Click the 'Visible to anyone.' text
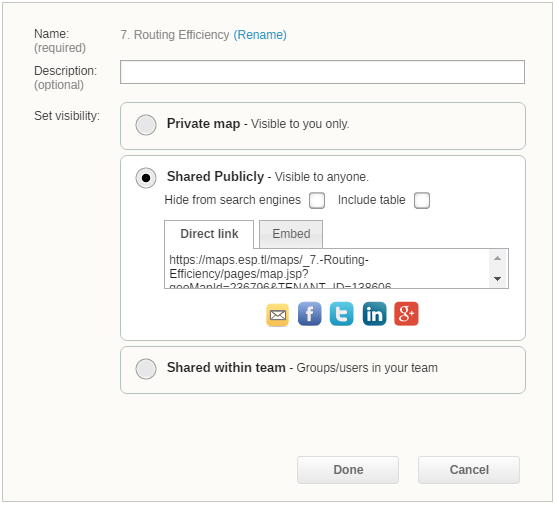This screenshot has width=555, height=505. (x=321, y=177)
